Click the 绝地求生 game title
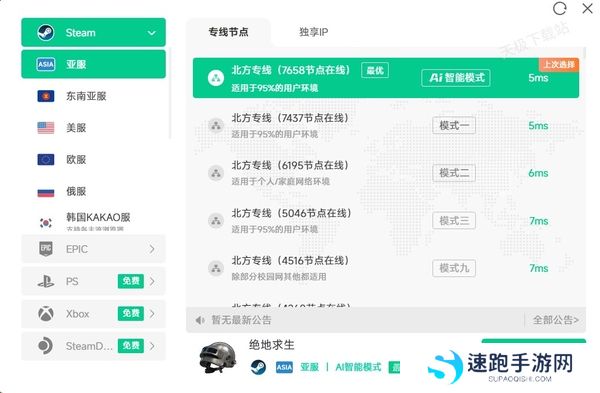Screen dimensions: 600x393 [272, 345]
